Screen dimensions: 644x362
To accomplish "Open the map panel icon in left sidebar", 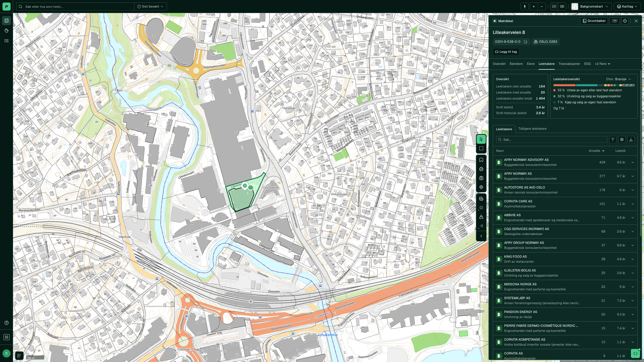I will click(7, 21).
